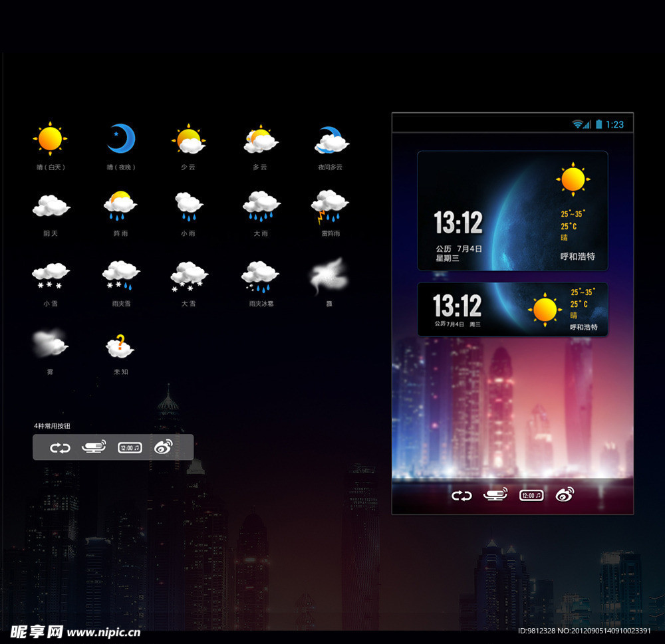Tap the cellular signal bars in the status bar
665x644 pixels.
tap(587, 124)
